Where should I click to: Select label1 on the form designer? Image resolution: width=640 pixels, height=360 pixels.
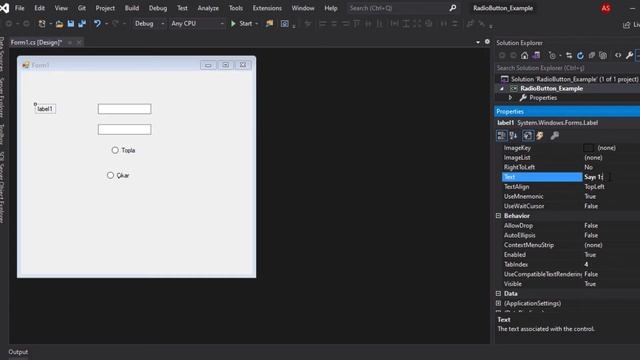coord(45,109)
